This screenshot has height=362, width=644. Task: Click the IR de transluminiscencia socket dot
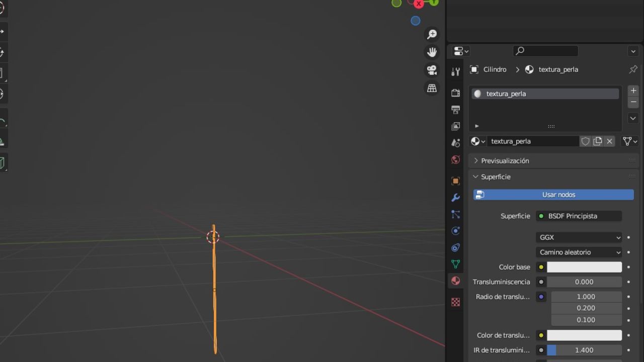(x=541, y=350)
